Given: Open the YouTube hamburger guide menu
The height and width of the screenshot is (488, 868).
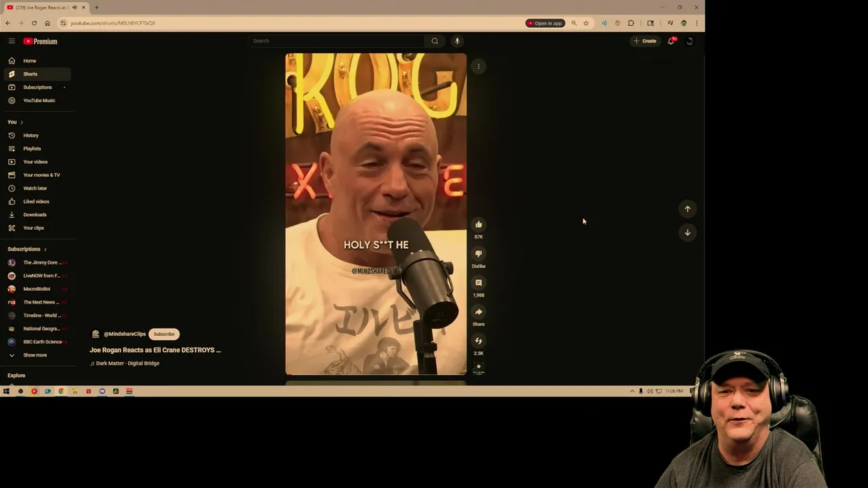Looking at the screenshot, I should point(12,41).
